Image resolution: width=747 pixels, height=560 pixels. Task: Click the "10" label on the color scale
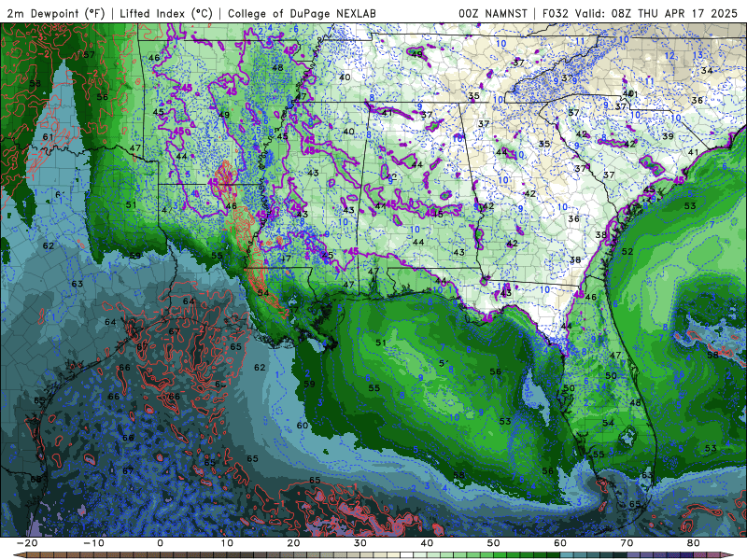[227, 543]
